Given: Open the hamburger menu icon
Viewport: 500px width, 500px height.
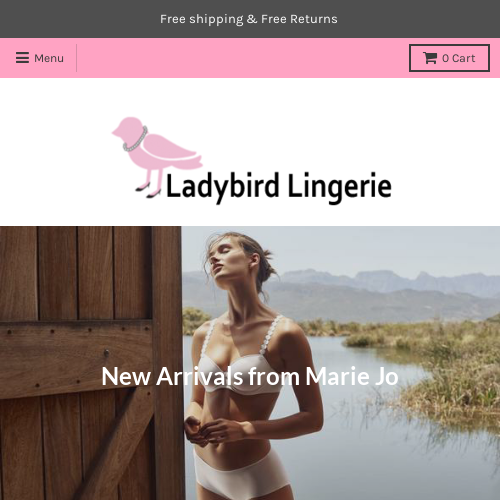Looking at the screenshot, I should pyautogui.click(x=22, y=58).
